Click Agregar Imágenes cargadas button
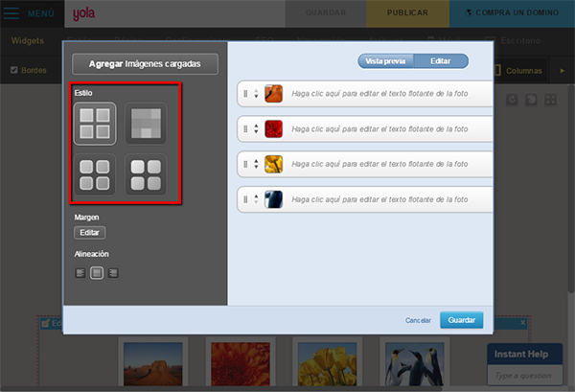575x392 pixels. pos(146,64)
